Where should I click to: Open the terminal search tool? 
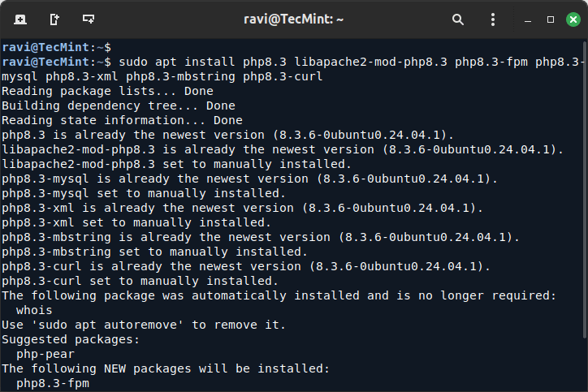coord(459,19)
